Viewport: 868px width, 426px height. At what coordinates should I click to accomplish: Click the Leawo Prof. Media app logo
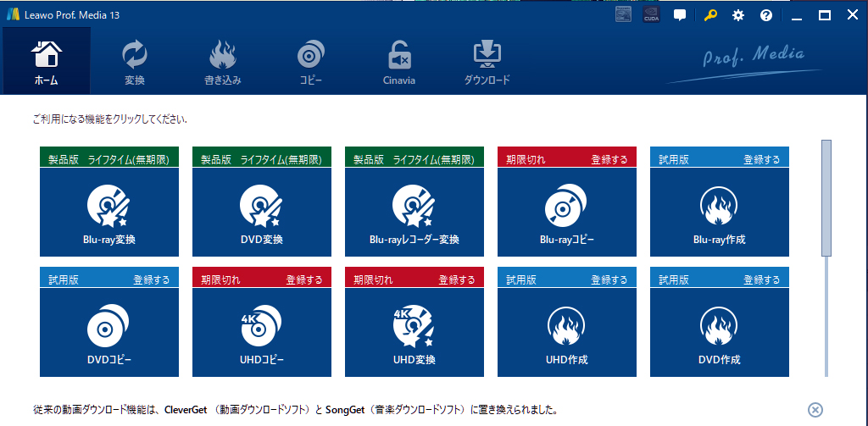pyautogui.click(x=13, y=15)
